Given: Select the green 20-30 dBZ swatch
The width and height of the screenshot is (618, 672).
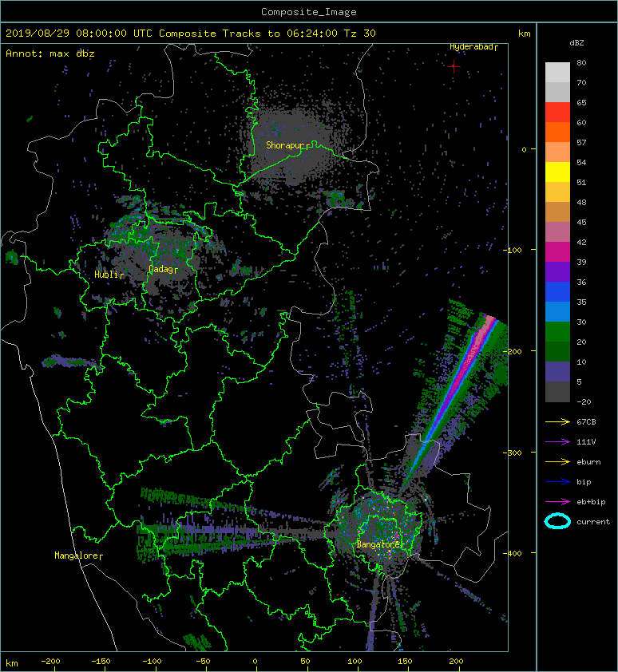Looking at the screenshot, I should [x=557, y=331].
